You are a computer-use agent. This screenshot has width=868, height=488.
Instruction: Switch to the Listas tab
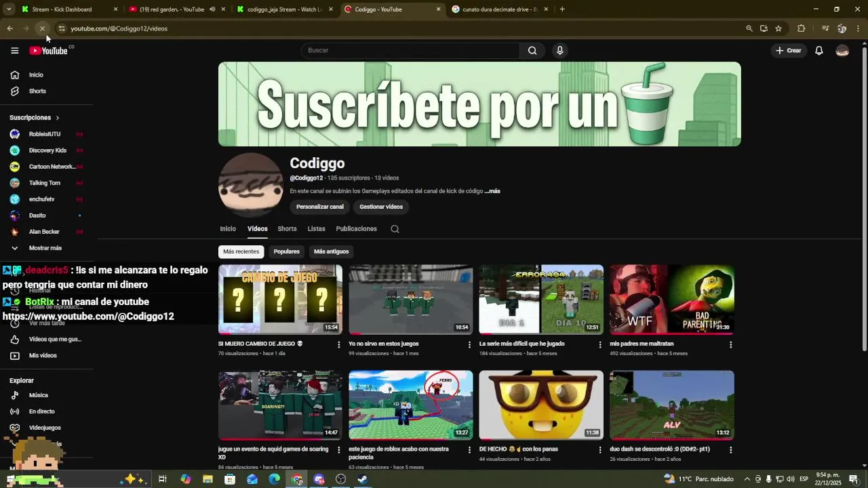click(316, 229)
